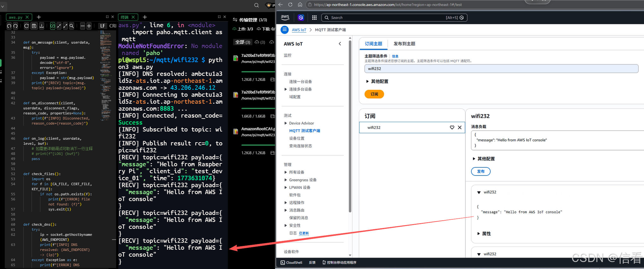644x269 pixels.
Task: Close the aws.py tab with its X
Action: tap(27, 17)
